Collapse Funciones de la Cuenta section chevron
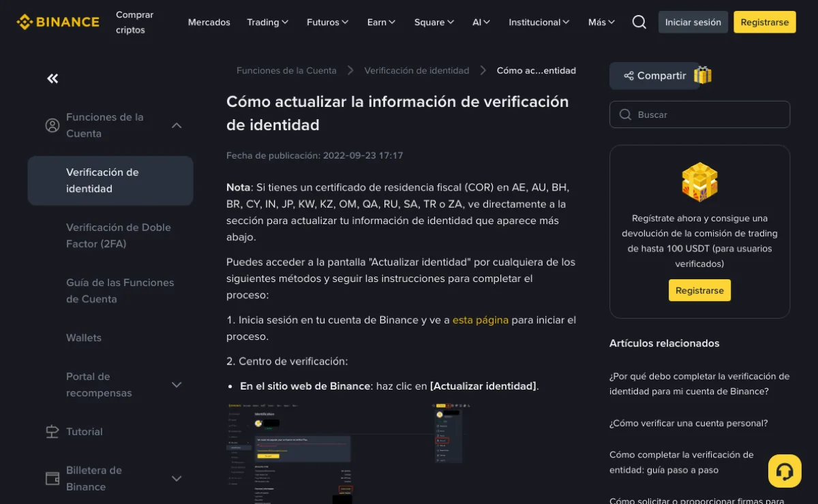 177,125
